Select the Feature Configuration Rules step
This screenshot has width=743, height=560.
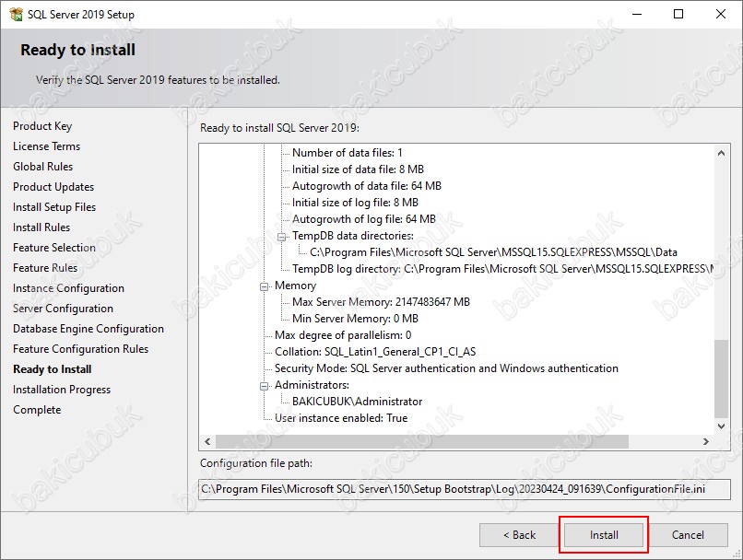click(x=80, y=349)
